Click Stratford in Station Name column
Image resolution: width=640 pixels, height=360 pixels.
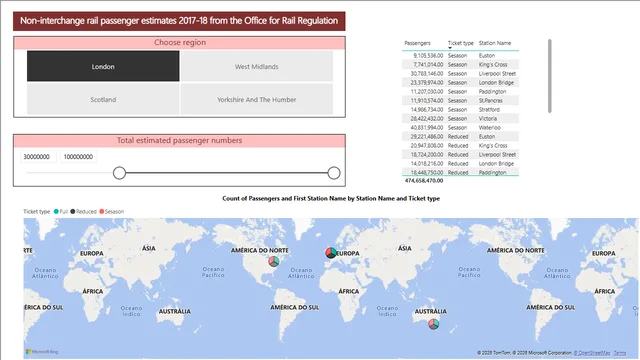[489, 109]
